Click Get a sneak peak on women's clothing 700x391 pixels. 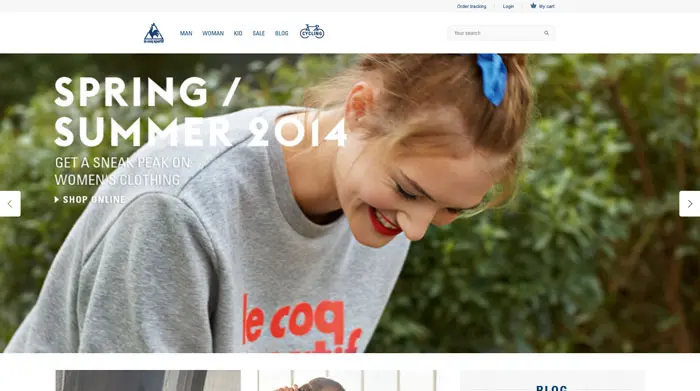pos(123,171)
